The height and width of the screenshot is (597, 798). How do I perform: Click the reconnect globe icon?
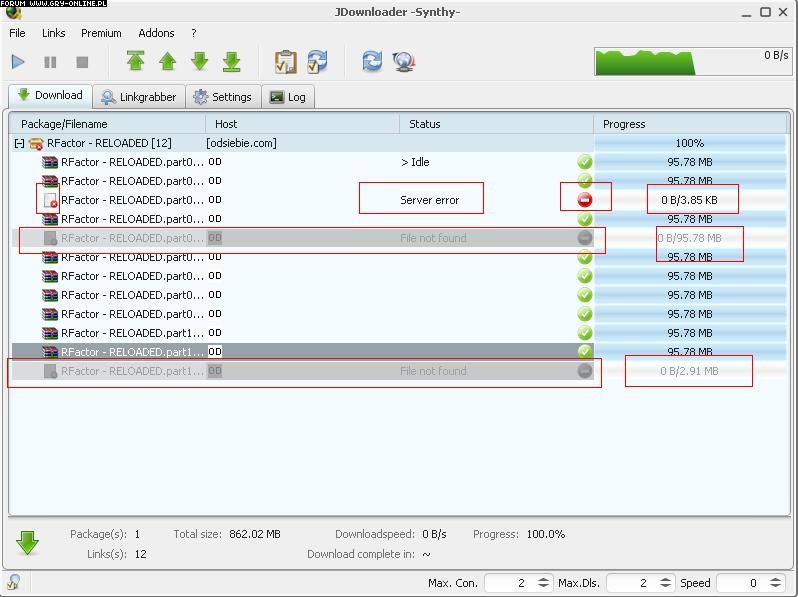pyautogui.click(x=404, y=62)
